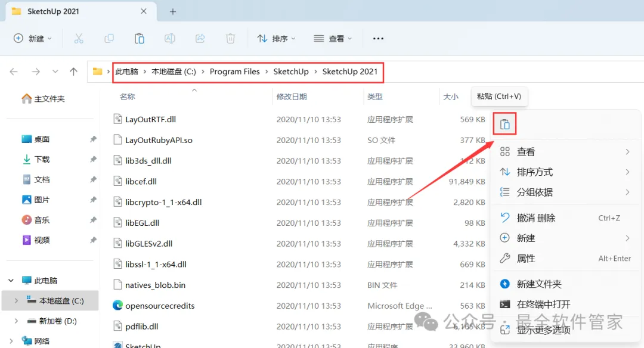The width and height of the screenshot is (644, 348).
Task: Open the three-dot See more menu
Action: 378,39
